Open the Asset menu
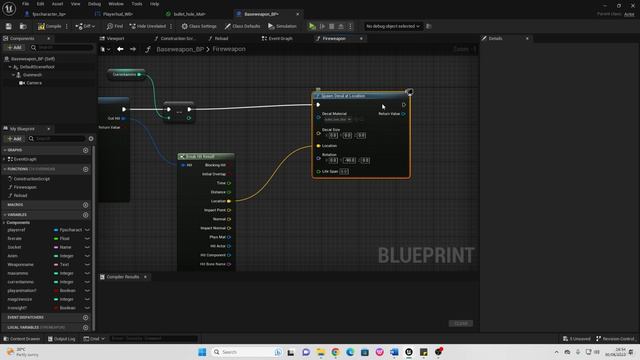The image size is (640, 360). coord(57,4)
